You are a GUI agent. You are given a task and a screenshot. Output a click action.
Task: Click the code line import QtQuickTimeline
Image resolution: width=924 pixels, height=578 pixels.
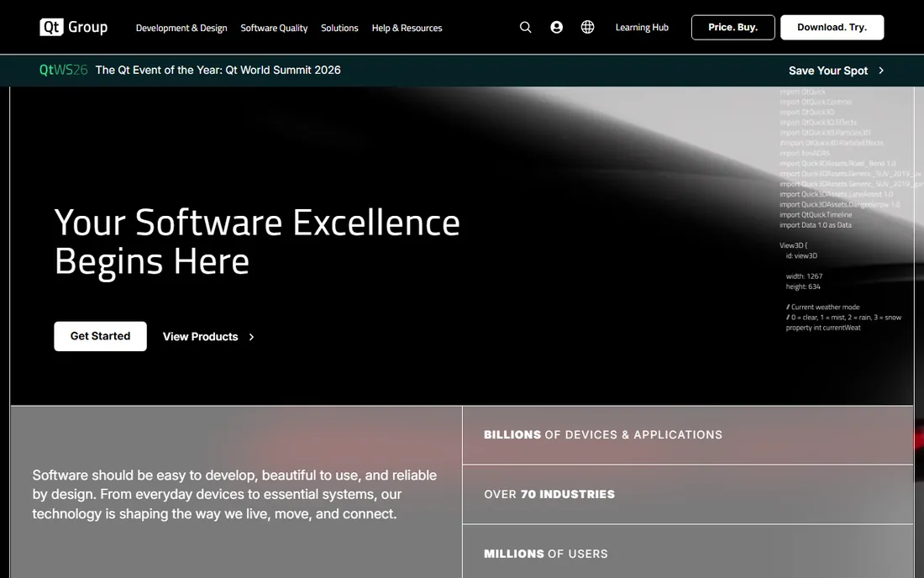tap(816, 215)
